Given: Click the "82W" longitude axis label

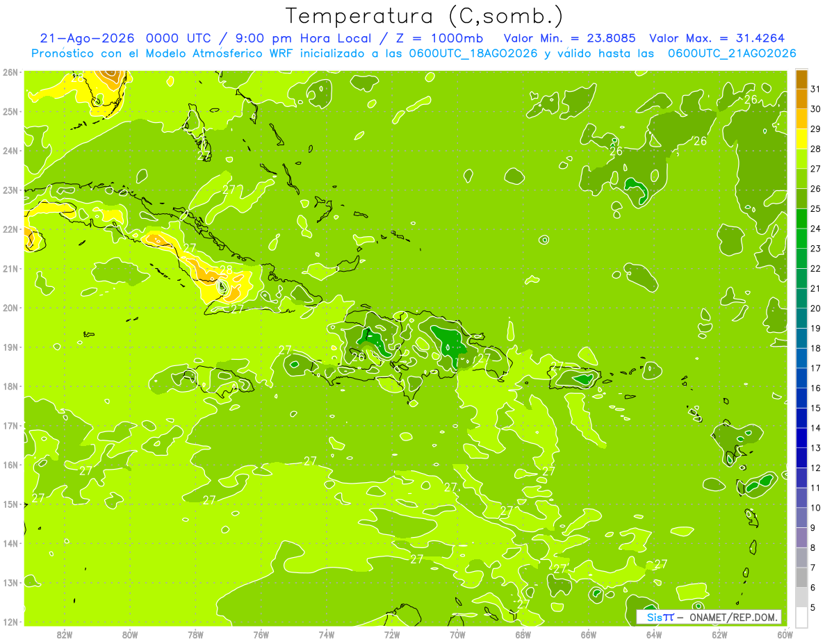Looking at the screenshot, I should pos(64,635).
